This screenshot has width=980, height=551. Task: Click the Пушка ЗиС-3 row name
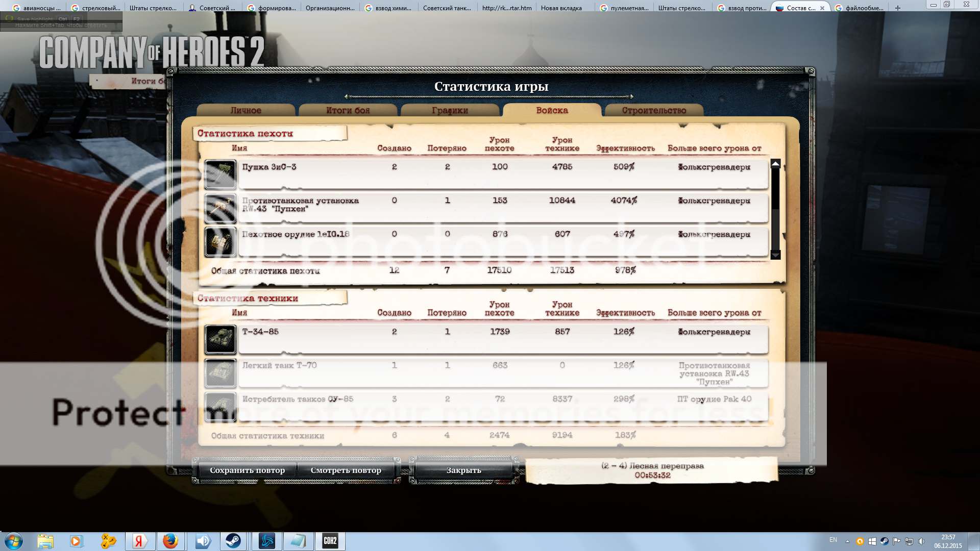point(269,167)
